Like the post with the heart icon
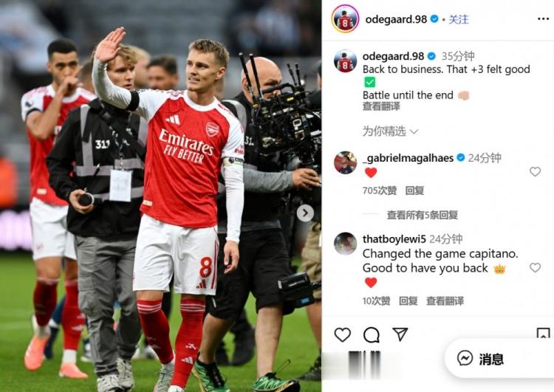554x392 pixels. [x=342, y=334]
